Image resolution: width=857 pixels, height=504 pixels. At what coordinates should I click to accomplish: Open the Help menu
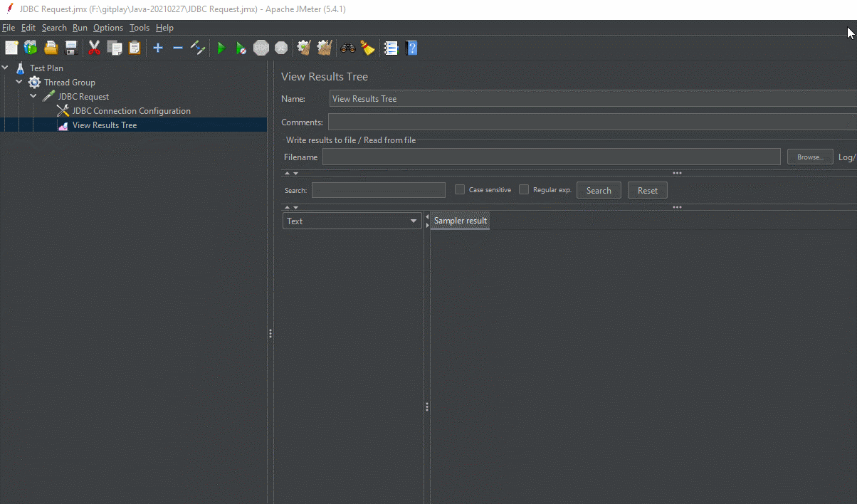pos(164,28)
